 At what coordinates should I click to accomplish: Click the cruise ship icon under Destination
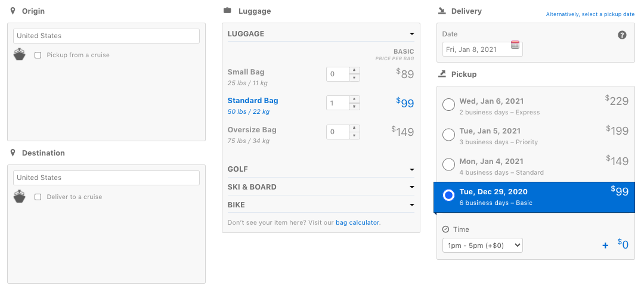click(x=19, y=197)
